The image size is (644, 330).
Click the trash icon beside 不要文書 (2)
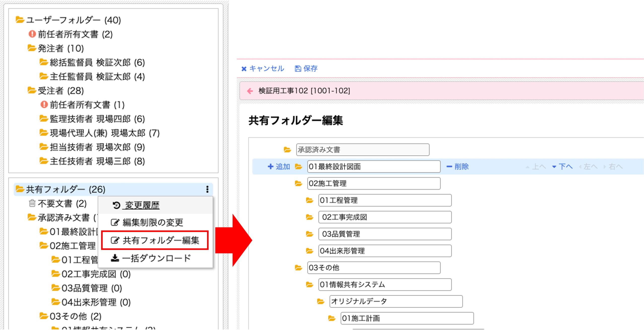point(32,203)
